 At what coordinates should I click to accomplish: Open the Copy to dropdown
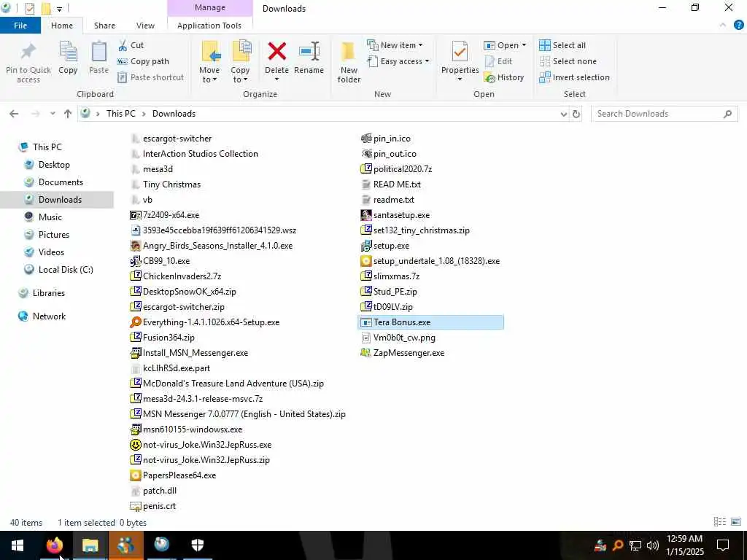[x=240, y=75]
